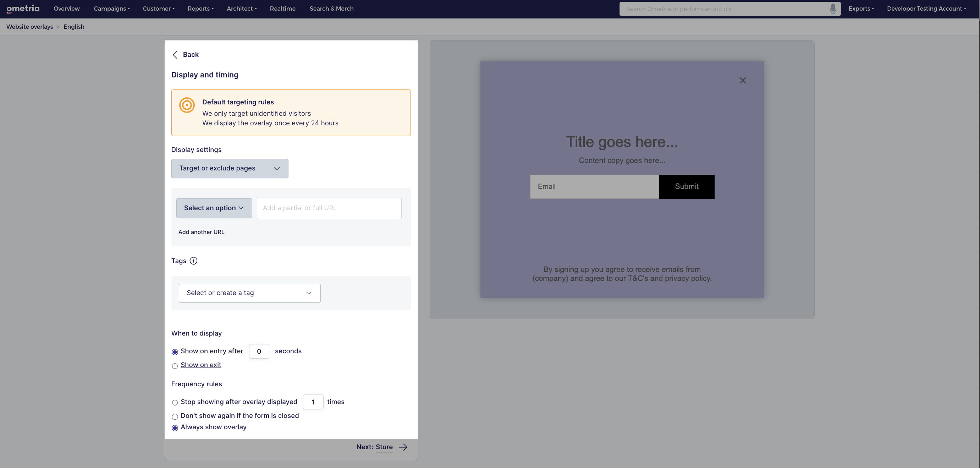The image size is (980, 468).
Task: Close the overlay preview with X icon
Action: [743, 80]
